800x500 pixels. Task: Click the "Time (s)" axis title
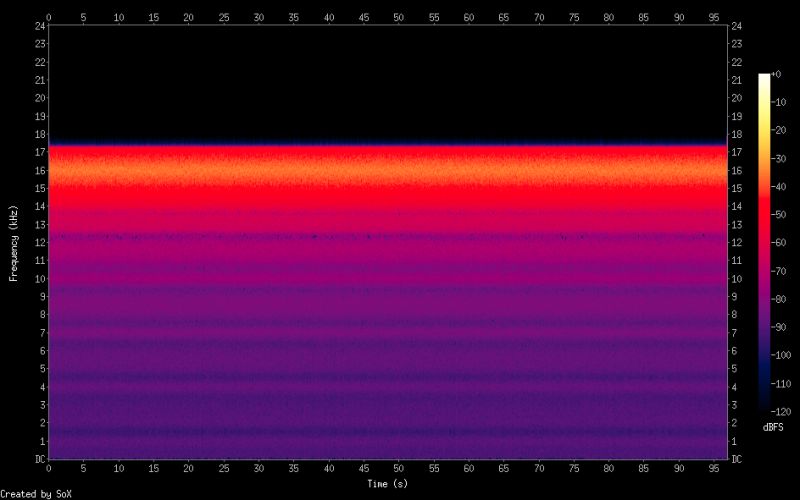(387, 484)
